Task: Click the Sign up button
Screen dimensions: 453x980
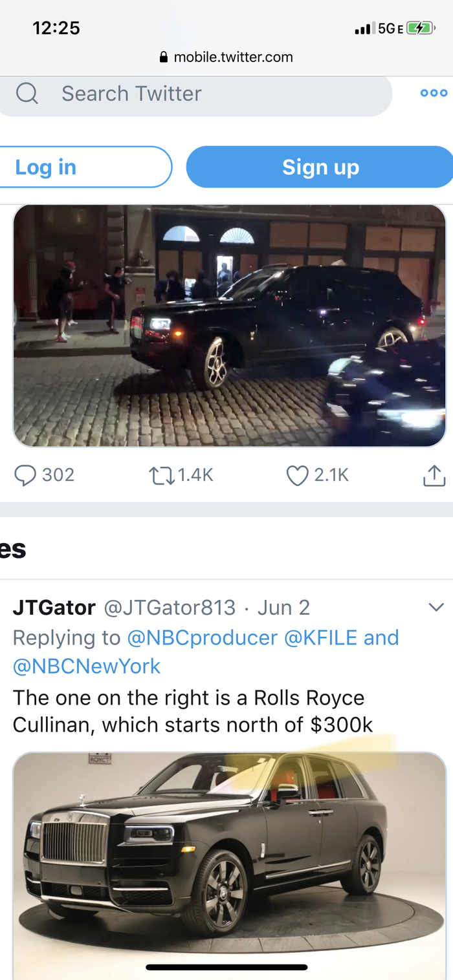Action: click(320, 167)
